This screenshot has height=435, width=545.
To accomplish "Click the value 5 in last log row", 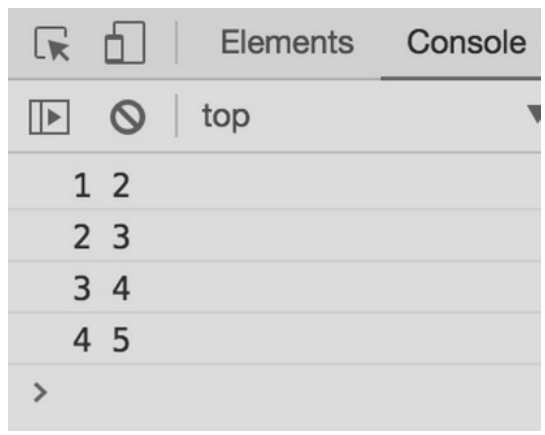I will click(x=121, y=340).
